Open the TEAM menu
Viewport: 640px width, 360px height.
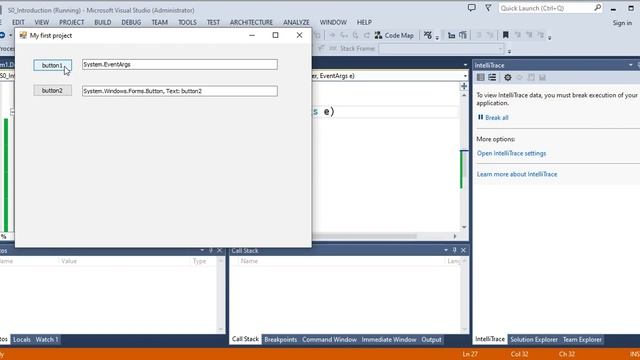pos(160,22)
